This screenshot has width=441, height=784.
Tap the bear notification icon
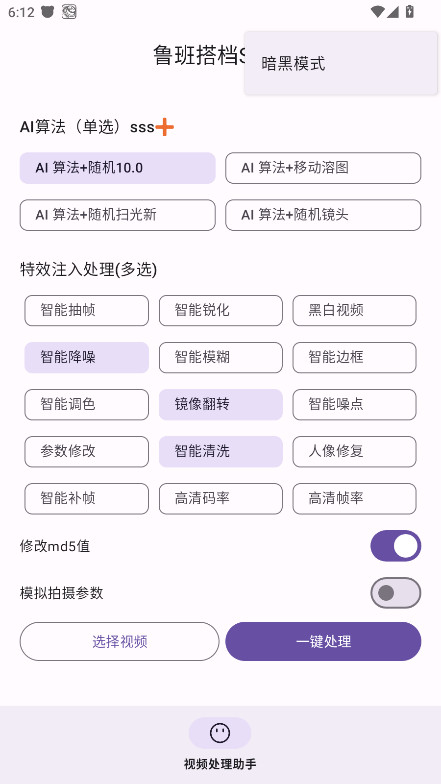[x=48, y=12]
